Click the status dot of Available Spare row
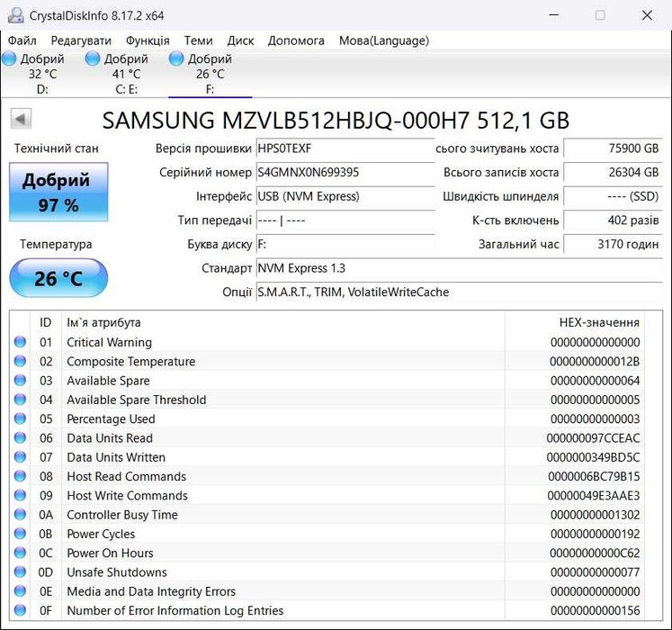The width and height of the screenshot is (672, 630). pyautogui.click(x=20, y=380)
